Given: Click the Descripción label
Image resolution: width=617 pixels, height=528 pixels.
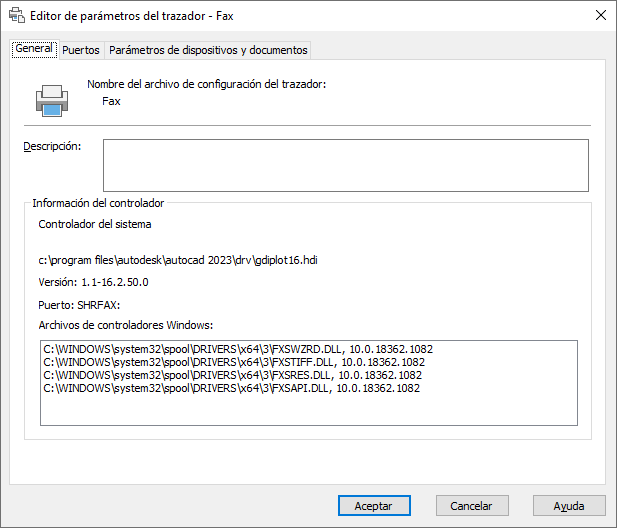Looking at the screenshot, I should click(52, 147).
